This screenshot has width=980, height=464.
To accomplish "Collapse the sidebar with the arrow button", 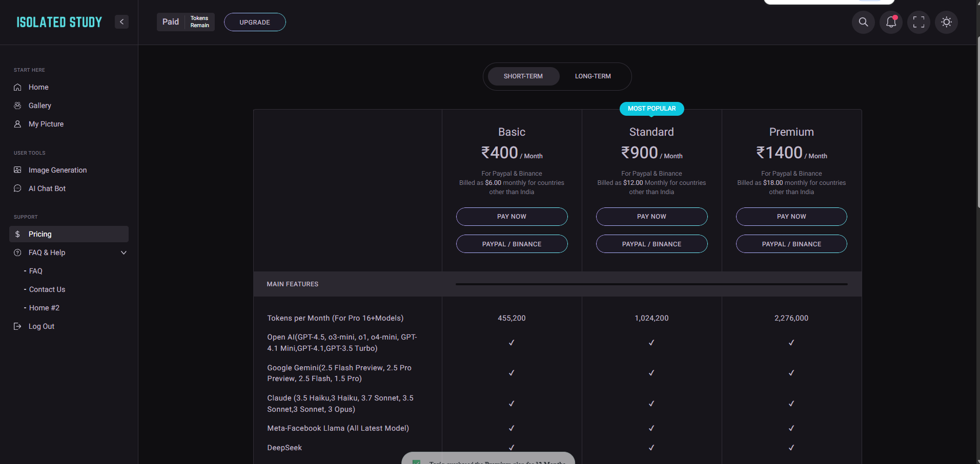I will tap(121, 22).
